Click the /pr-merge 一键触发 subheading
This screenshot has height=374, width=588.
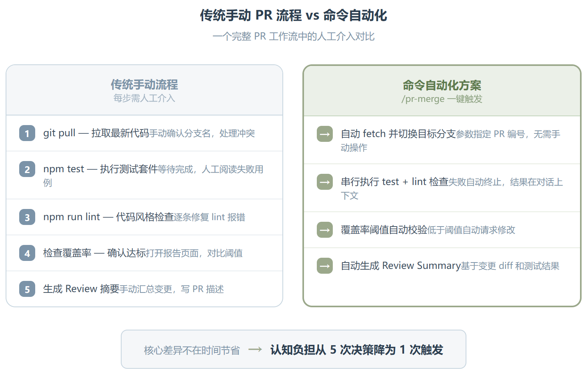click(442, 99)
